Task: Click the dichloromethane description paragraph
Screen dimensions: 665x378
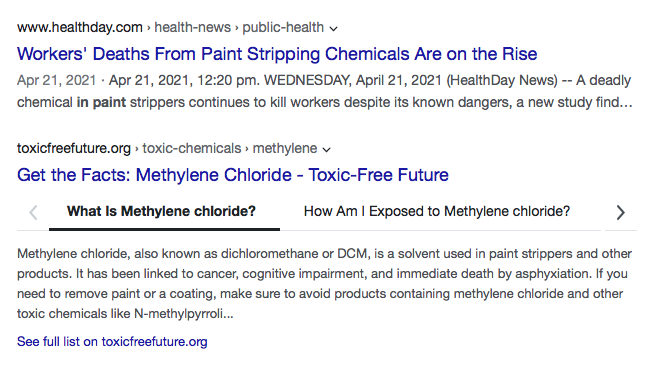Action: click(x=325, y=283)
